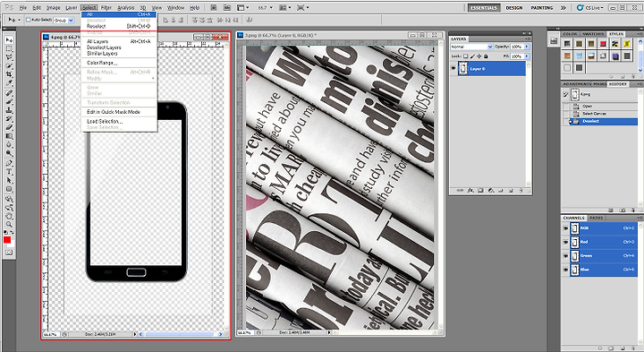
Task: Choose Color Range from the Select menu
Action: (119, 63)
